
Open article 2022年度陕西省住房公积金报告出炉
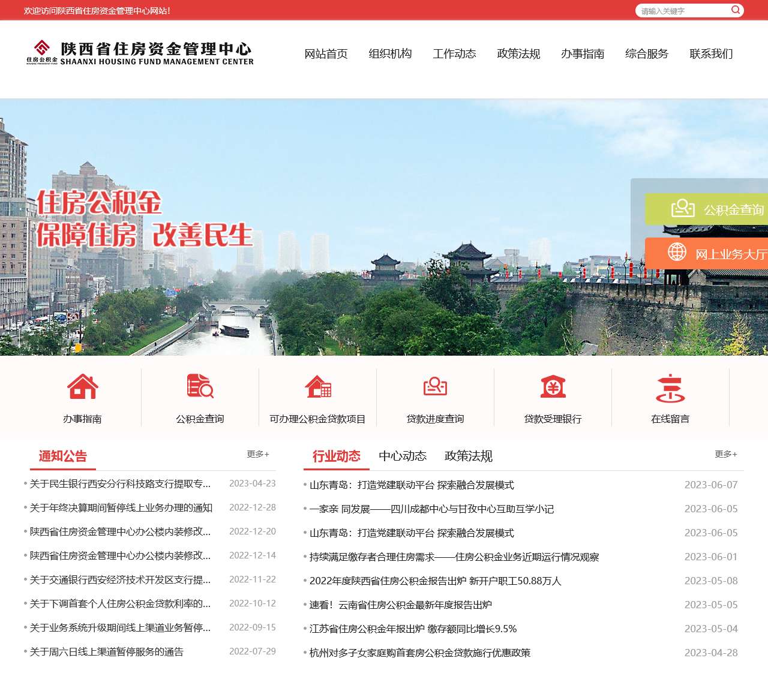[436, 581]
